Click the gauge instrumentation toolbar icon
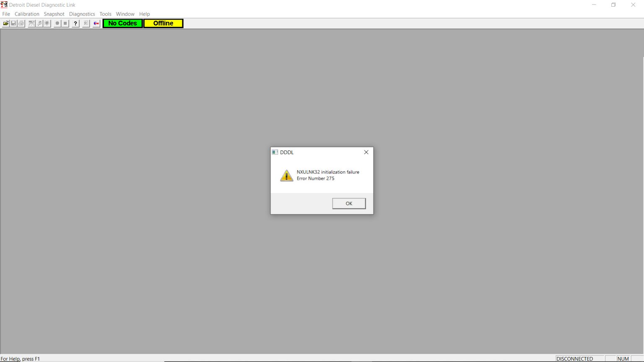Viewport: 644px width, 362px height. click(31, 23)
